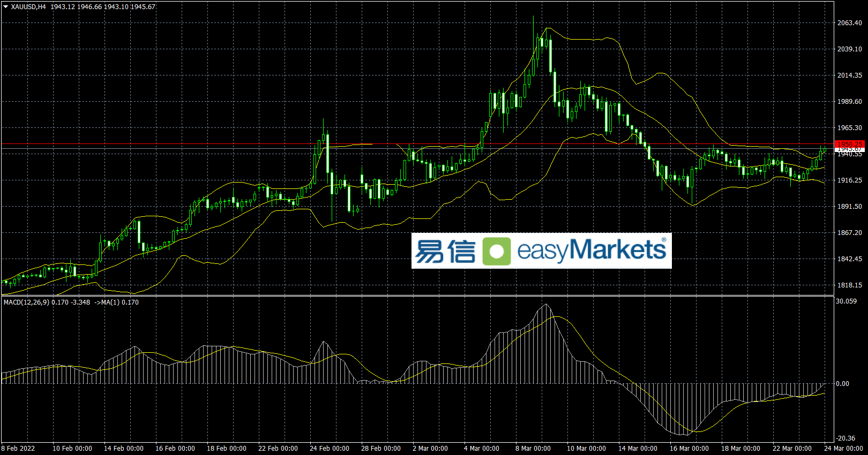The width and height of the screenshot is (868, 455).
Task: Click the 14 Feb 00:00 time label
Action: (x=124, y=449)
